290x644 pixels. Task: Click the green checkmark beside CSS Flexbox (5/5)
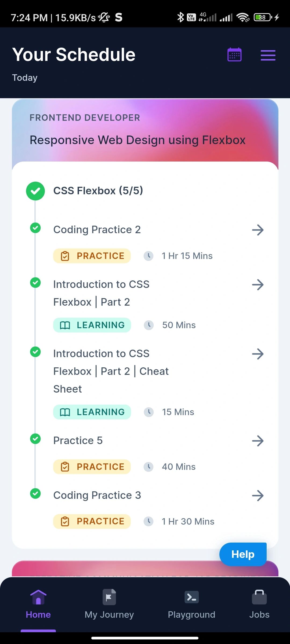(x=35, y=191)
